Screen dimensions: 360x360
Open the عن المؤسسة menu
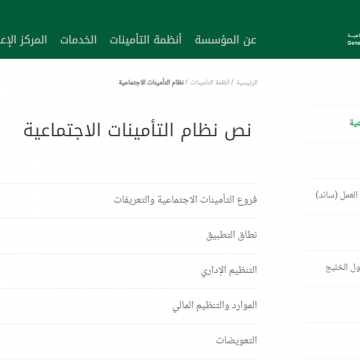225,40
